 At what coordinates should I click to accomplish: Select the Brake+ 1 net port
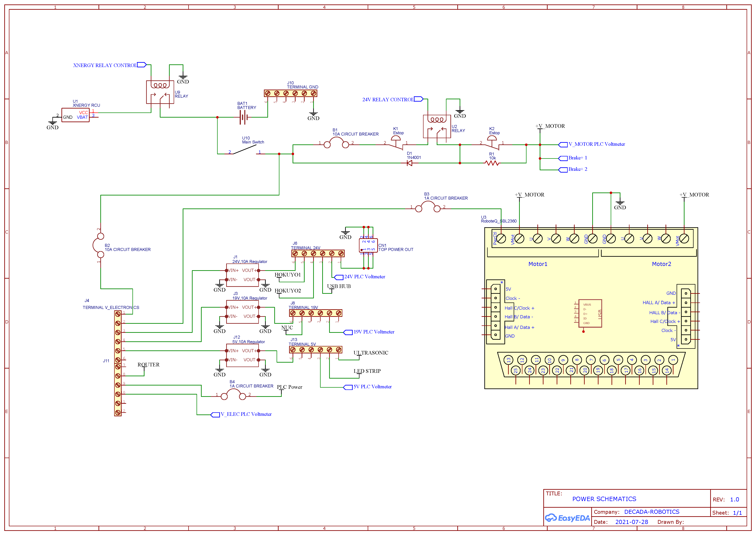(573, 158)
